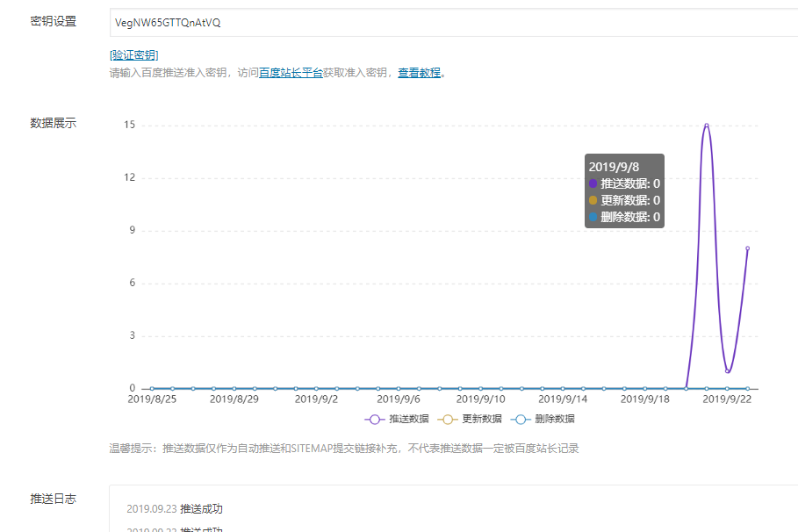Click the 2019/9/2 x-axis date label
The image size is (798, 532).
[316, 399]
